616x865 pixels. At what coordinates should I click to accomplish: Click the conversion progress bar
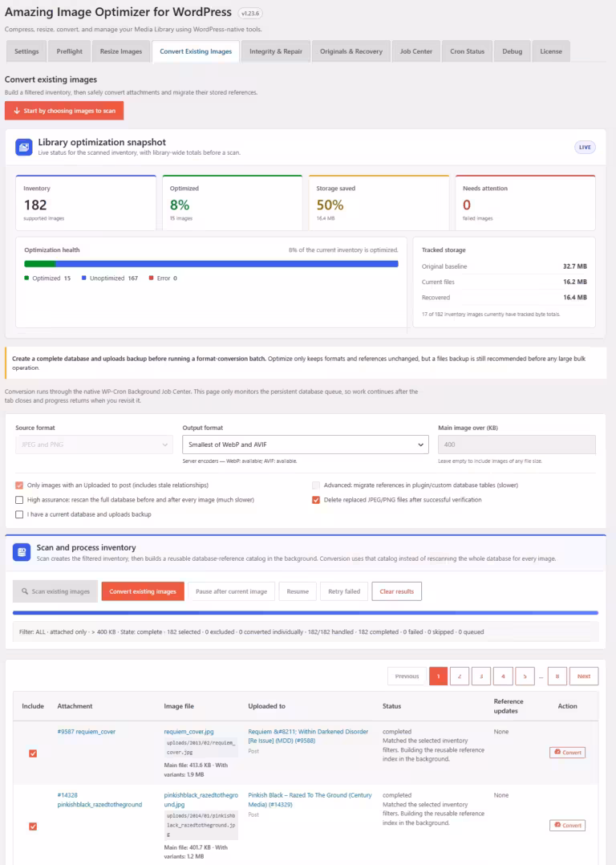[x=306, y=613]
